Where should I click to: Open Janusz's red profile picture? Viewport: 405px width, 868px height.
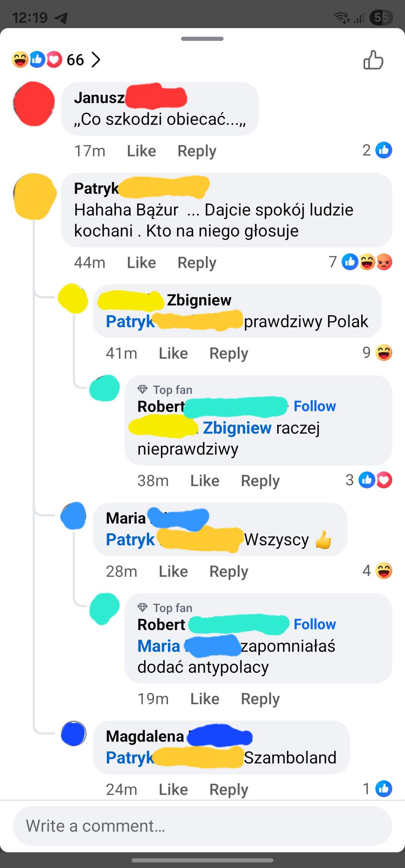pos(34,104)
